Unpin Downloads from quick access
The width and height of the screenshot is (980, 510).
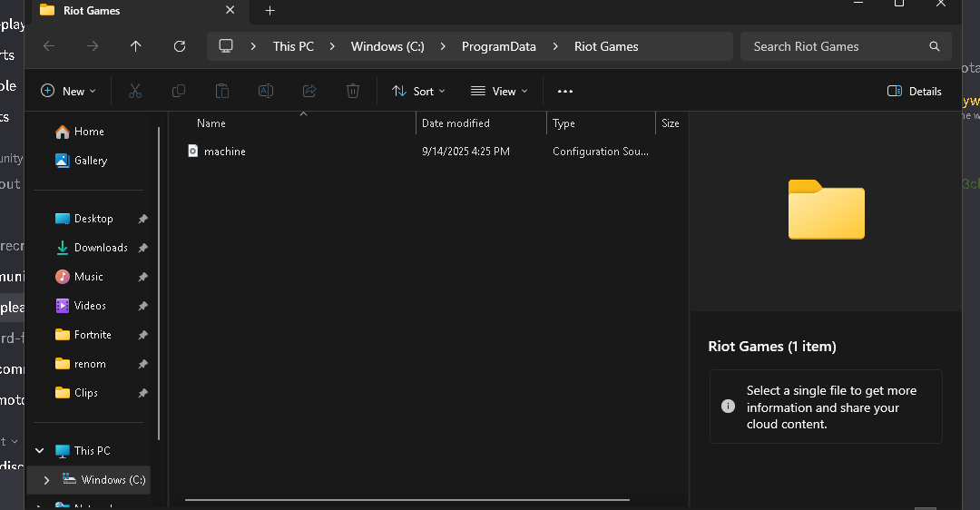coord(143,248)
